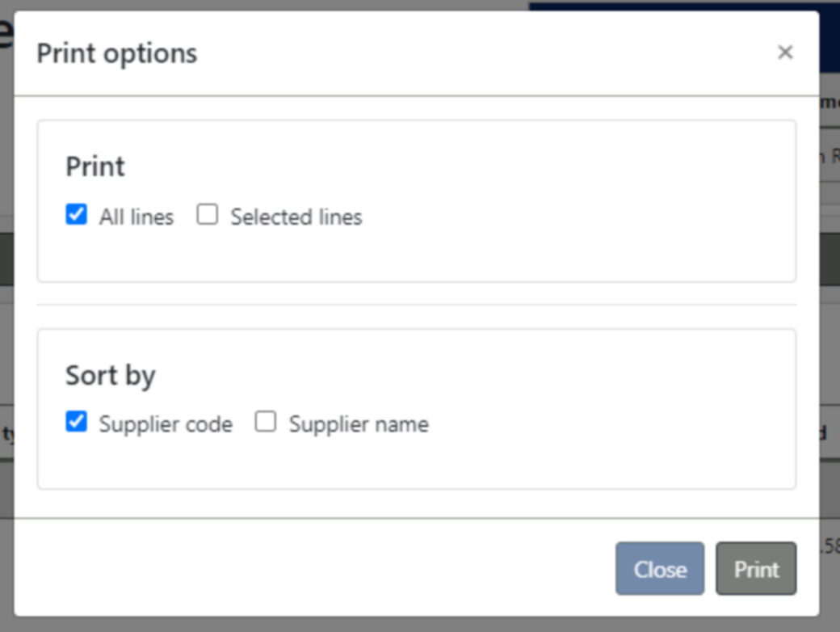This screenshot has width=840, height=632.
Task: Click the 'Print options' dialog title
Action: point(117,53)
